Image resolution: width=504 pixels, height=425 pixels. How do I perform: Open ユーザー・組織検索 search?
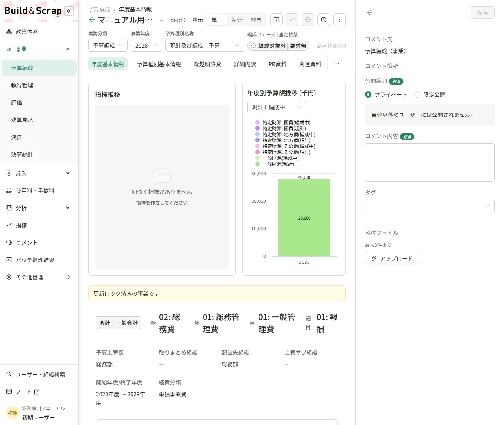tap(39, 375)
